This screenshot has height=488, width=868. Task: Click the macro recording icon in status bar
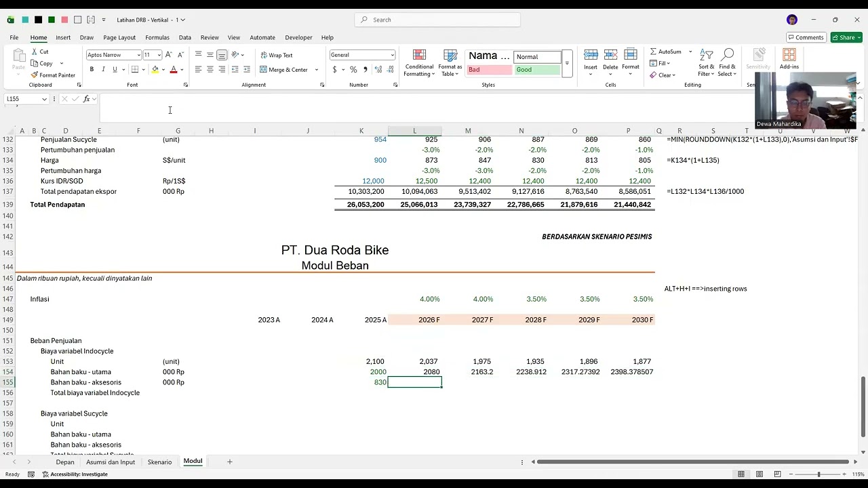click(31, 474)
